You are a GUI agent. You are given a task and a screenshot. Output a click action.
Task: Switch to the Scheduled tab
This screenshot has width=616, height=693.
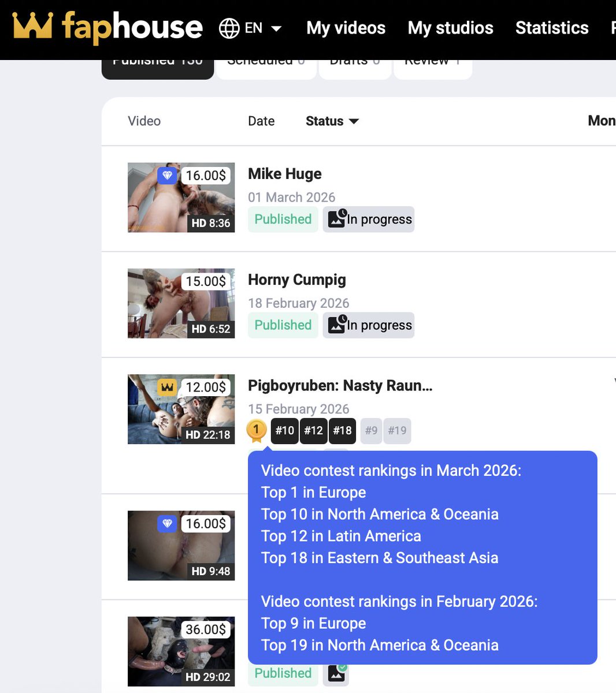click(x=266, y=68)
